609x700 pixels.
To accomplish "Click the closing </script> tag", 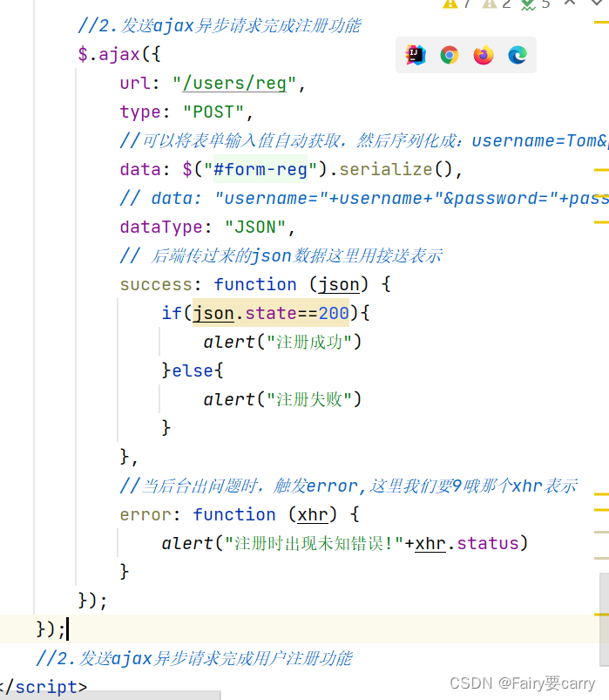I will click(44, 687).
